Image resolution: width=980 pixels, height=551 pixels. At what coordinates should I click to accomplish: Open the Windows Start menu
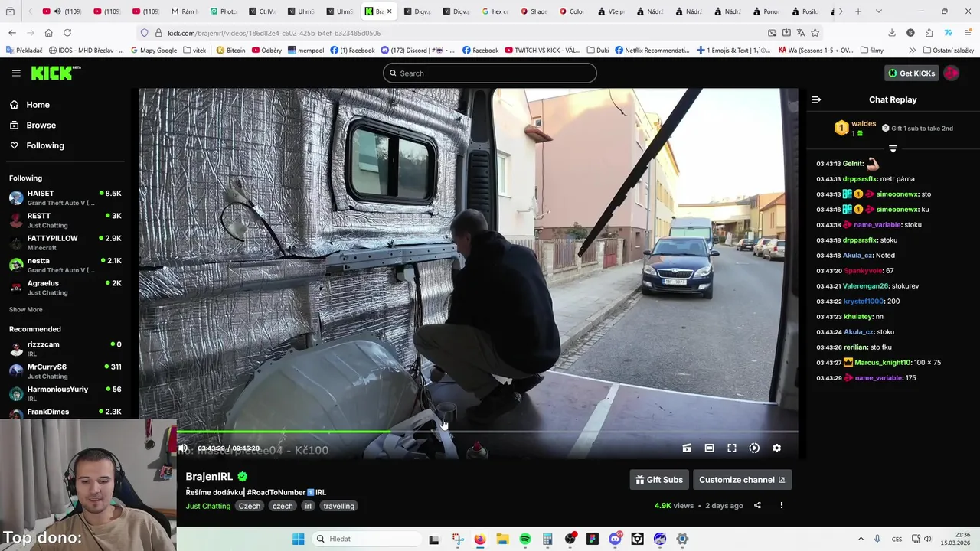tap(298, 539)
